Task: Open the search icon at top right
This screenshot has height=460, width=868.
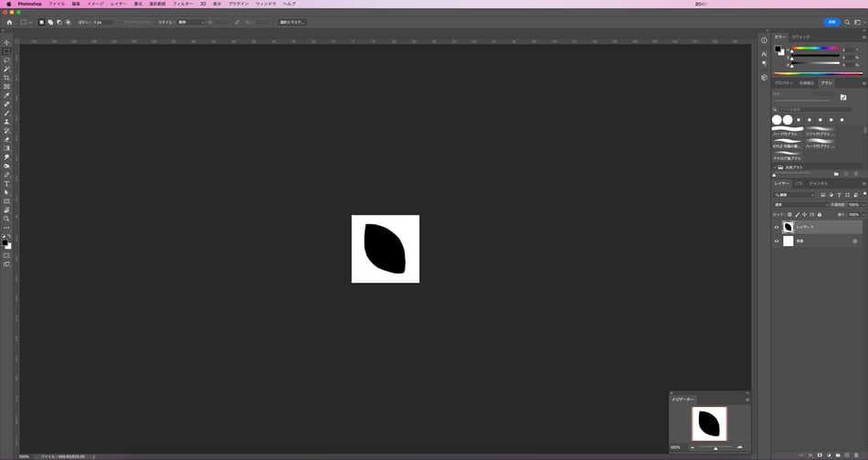Action: (x=847, y=22)
